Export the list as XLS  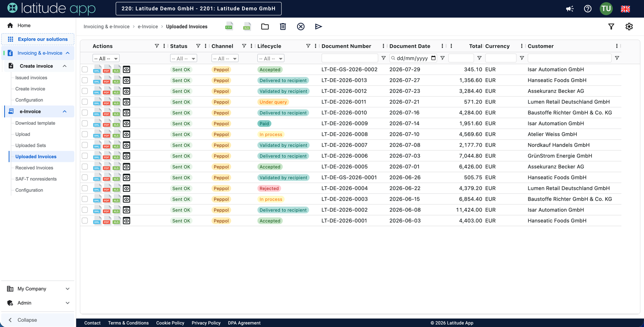(247, 26)
